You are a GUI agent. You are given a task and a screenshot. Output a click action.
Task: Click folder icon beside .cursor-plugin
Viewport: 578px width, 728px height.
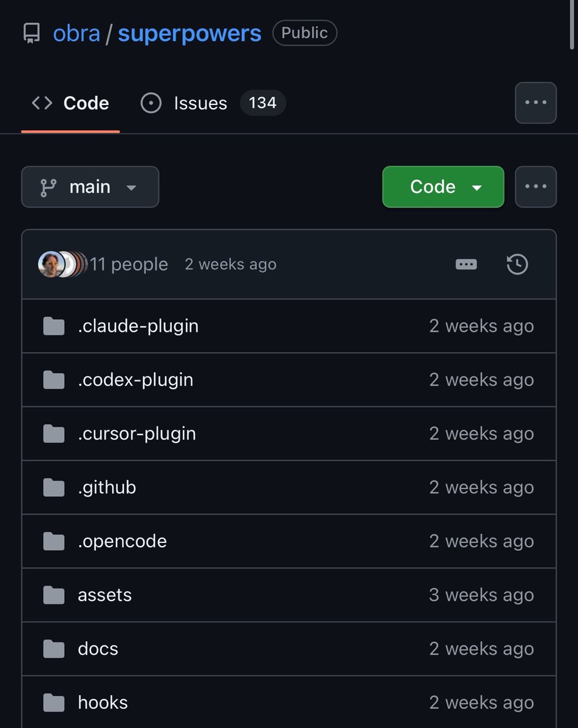(54, 434)
